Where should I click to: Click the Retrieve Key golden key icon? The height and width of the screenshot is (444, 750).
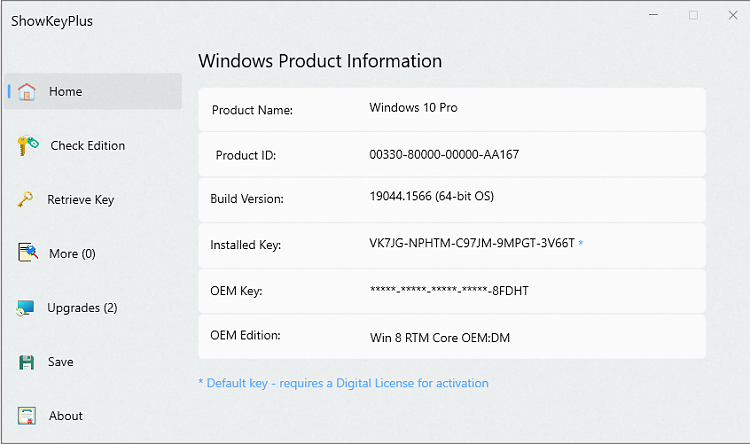pos(25,199)
